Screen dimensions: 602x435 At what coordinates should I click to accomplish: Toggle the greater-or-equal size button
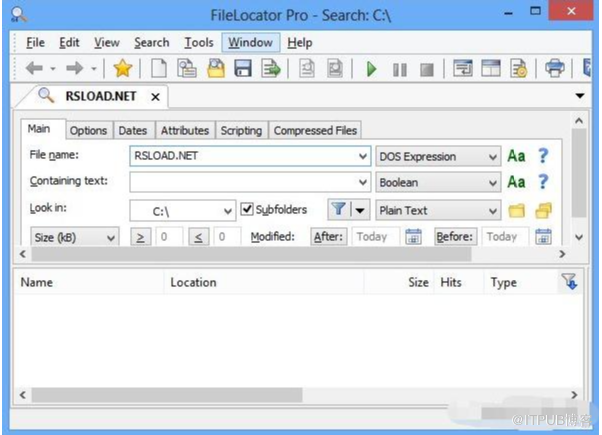[141, 237]
